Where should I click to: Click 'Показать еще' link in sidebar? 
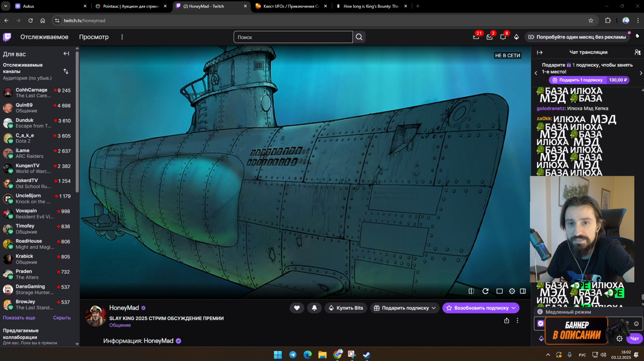19,318
